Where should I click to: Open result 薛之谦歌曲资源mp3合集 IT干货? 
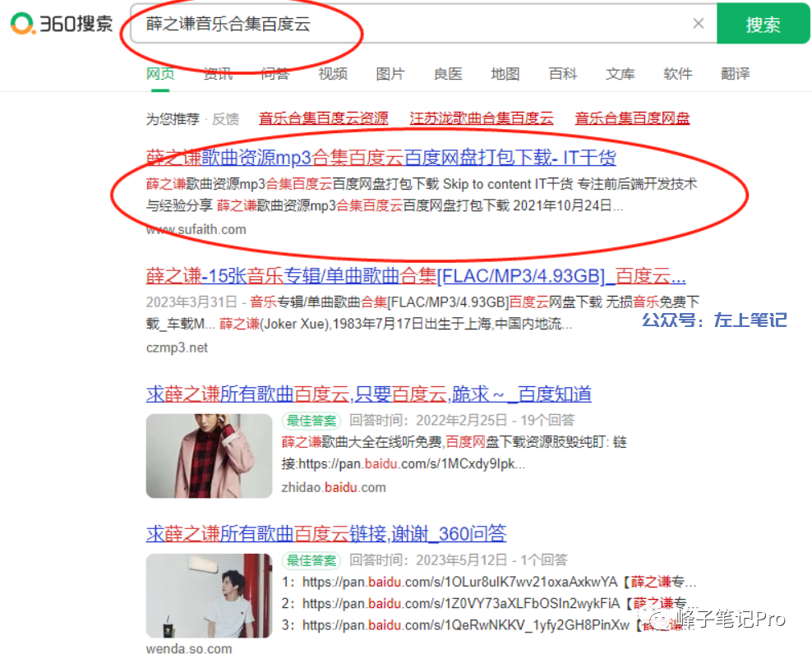[x=381, y=158]
